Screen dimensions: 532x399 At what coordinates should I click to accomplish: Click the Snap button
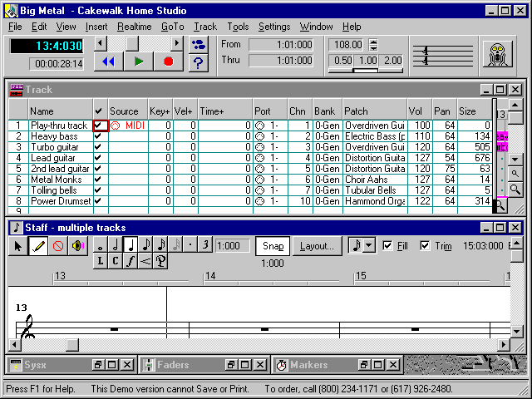273,246
